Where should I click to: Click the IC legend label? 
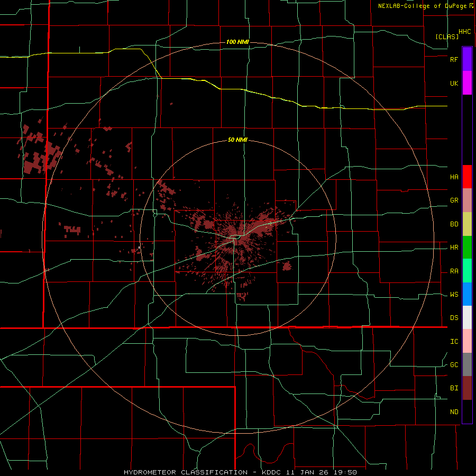(454, 342)
